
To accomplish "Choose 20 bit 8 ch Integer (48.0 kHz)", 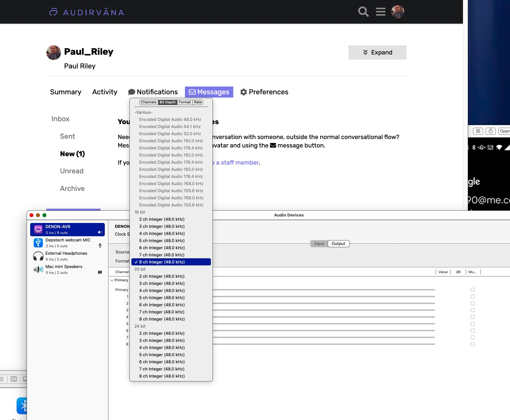I will coord(171,319).
